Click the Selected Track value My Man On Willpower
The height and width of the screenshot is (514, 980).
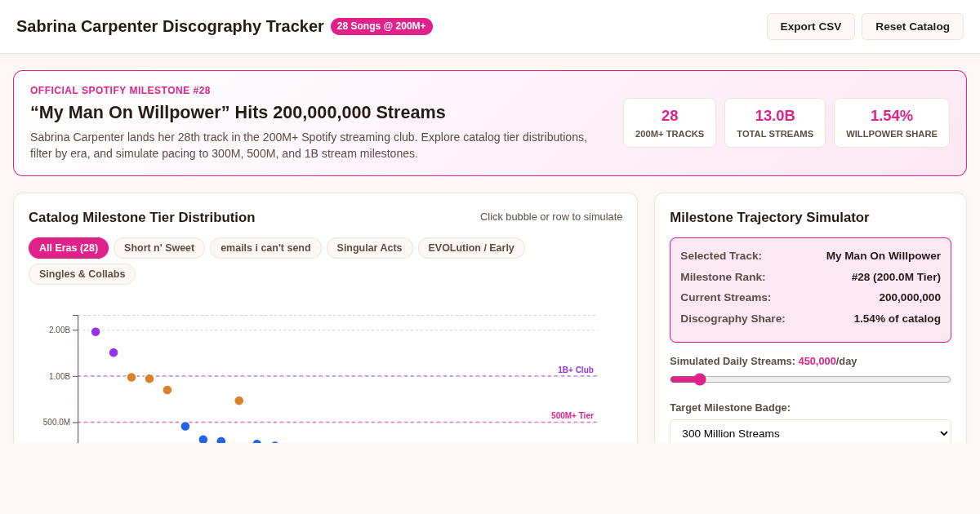pyautogui.click(x=883, y=256)
